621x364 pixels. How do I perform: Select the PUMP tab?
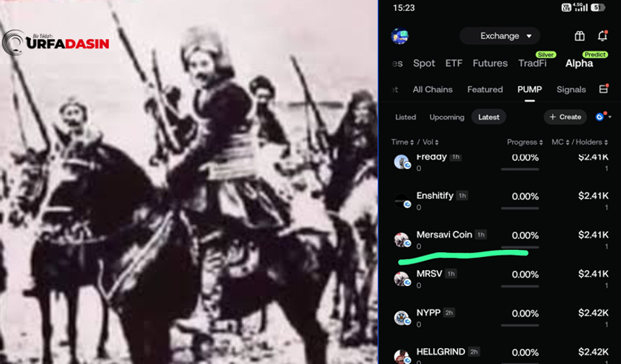[529, 90]
